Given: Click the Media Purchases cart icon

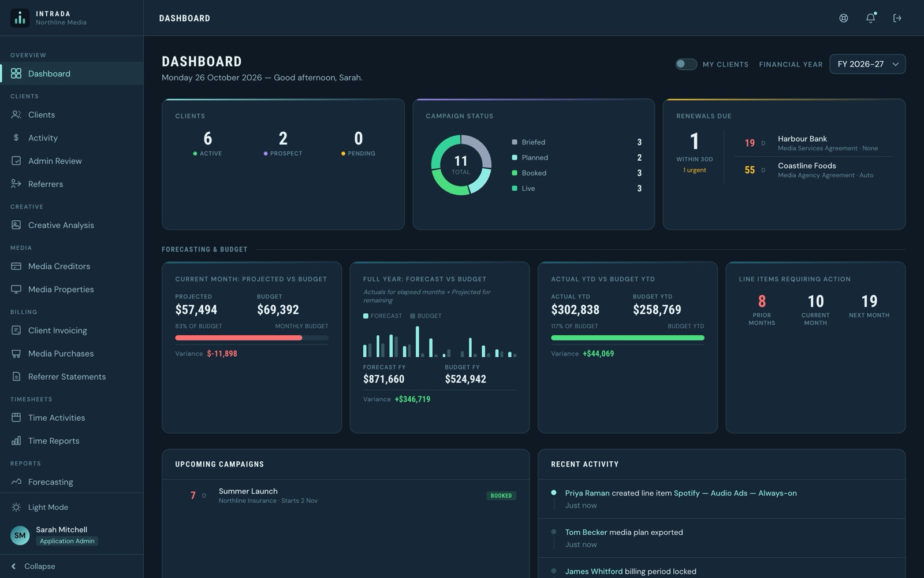Looking at the screenshot, I should (16, 353).
